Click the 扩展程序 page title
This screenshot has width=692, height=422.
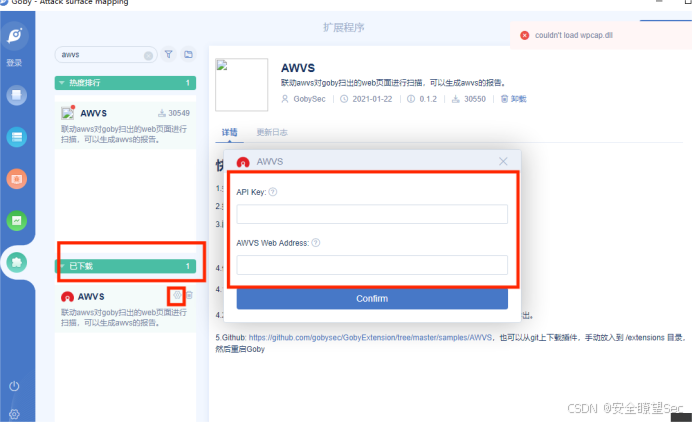coord(344,27)
